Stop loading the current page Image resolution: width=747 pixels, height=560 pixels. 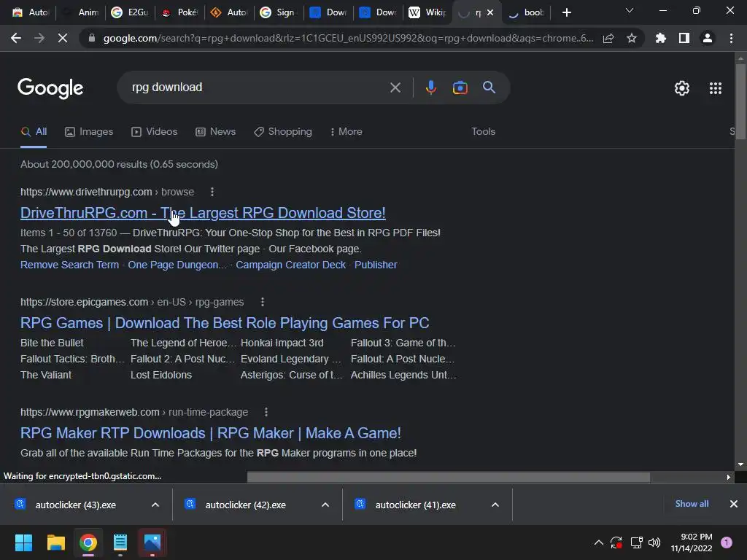click(x=63, y=38)
